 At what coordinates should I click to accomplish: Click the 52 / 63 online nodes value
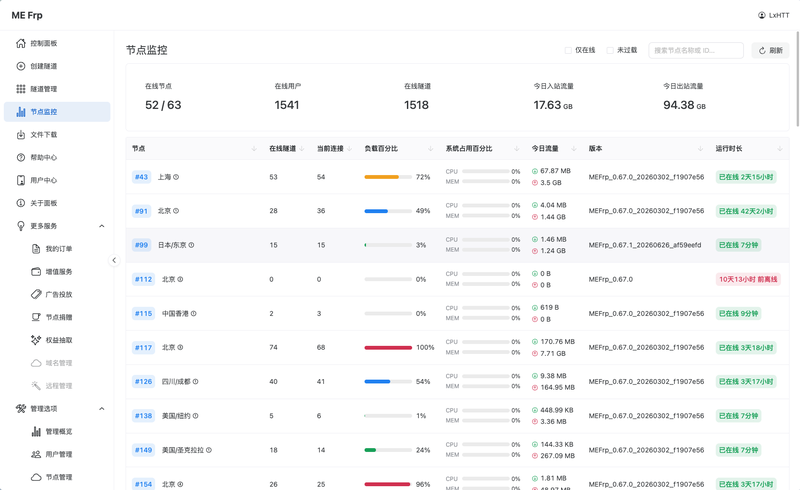pos(163,105)
